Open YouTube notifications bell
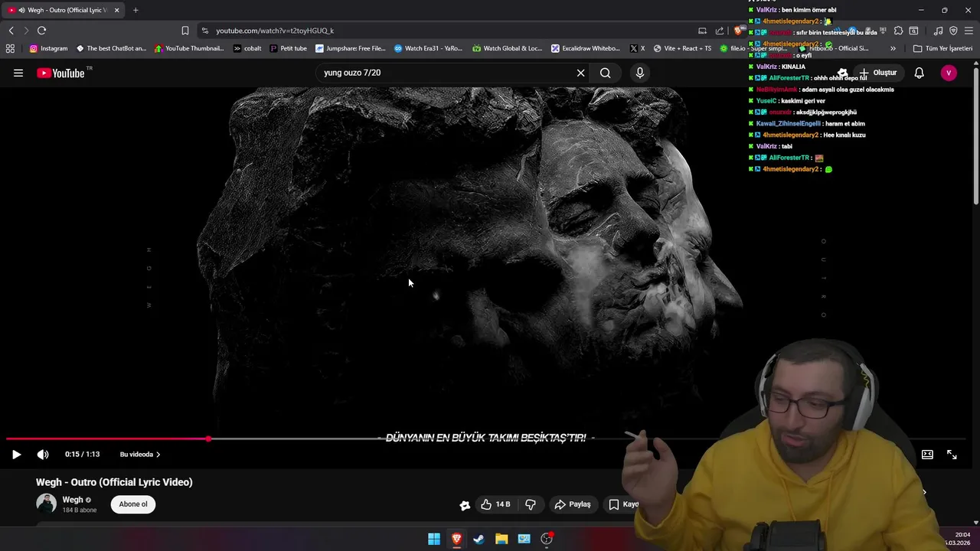This screenshot has height=551, width=980. point(919,73)
